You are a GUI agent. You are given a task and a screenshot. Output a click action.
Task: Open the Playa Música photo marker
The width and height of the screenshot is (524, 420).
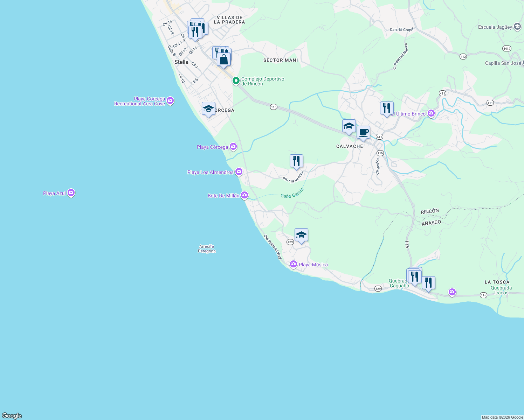pyautogui.click(x=293, y=264)
